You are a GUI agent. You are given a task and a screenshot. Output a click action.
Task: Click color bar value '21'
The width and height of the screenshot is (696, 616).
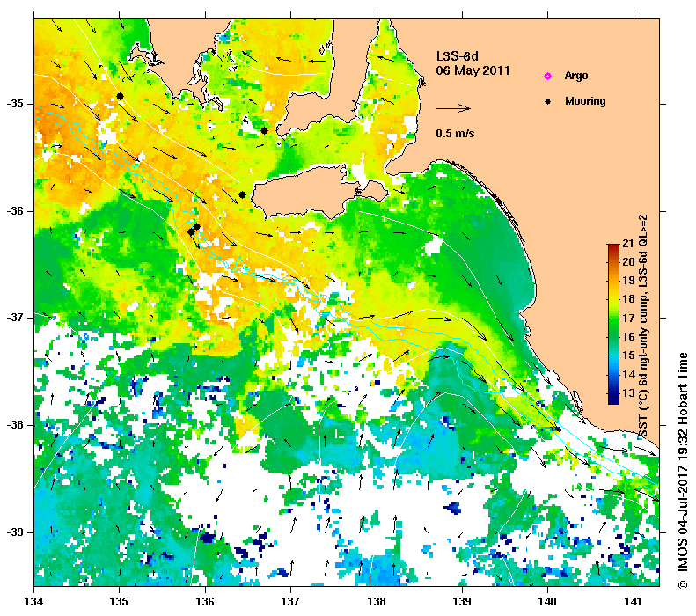(x=628, y=243)
